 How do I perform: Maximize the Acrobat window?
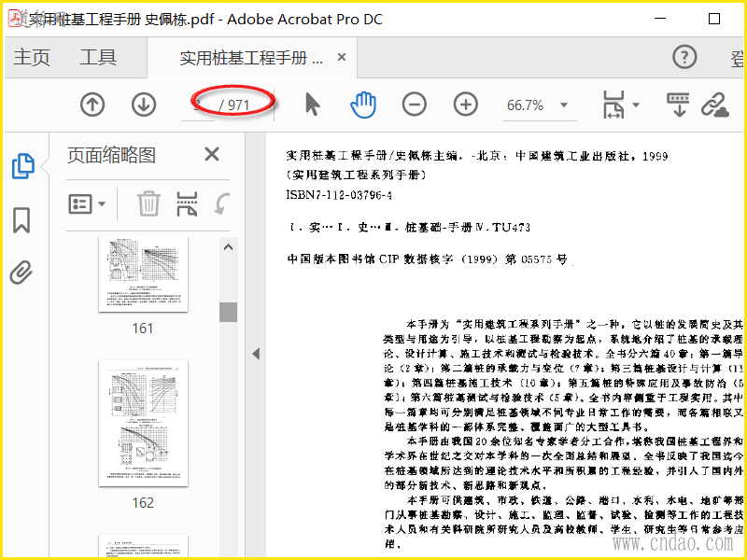coord(714,19)
